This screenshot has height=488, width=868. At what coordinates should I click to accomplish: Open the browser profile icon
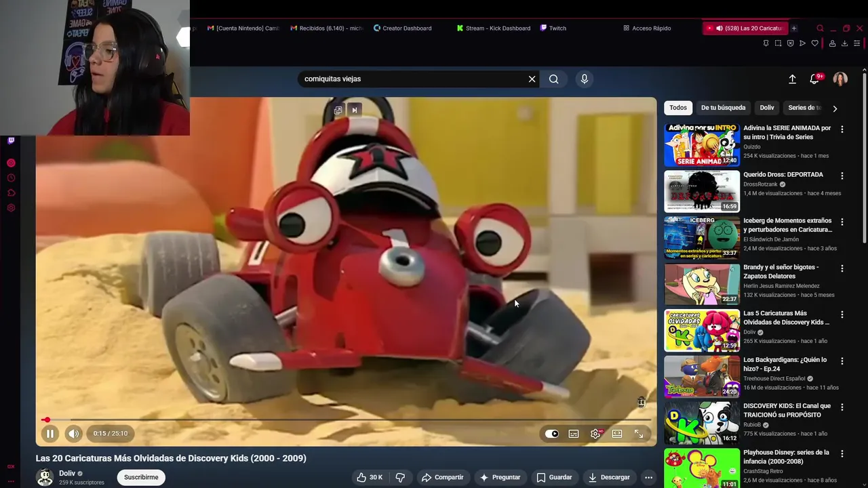point(833,43)
